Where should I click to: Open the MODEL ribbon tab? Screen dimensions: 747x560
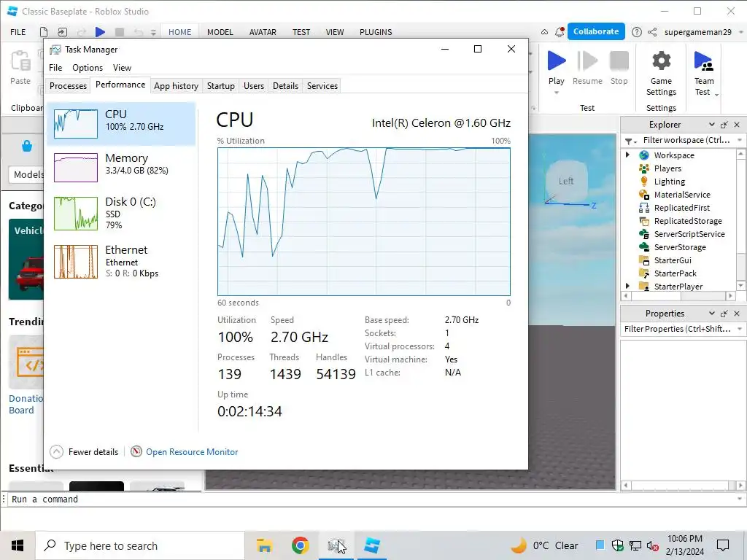click(x=220, y=32)
